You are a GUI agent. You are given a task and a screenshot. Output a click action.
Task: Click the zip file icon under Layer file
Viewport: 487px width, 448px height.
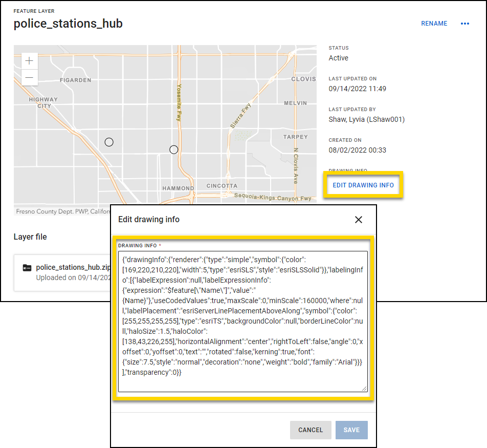pyautogui.click(x=27, y=268)
